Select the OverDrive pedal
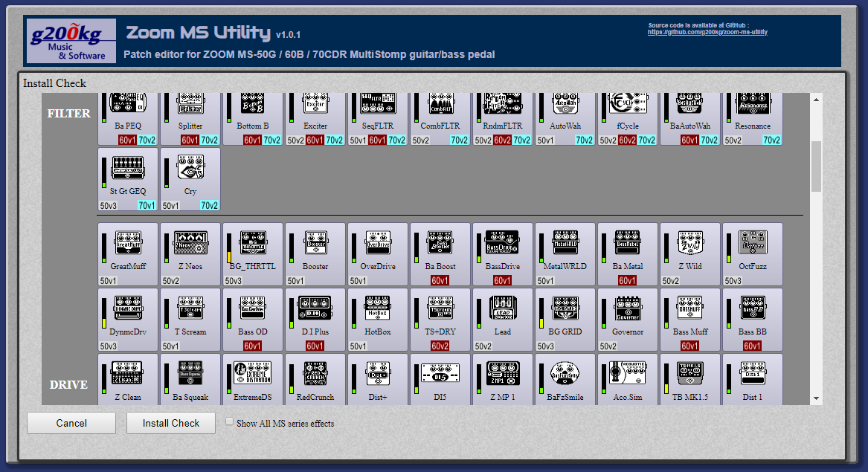Viewport: 868px width, 472px height. click(x=378, y=254)
